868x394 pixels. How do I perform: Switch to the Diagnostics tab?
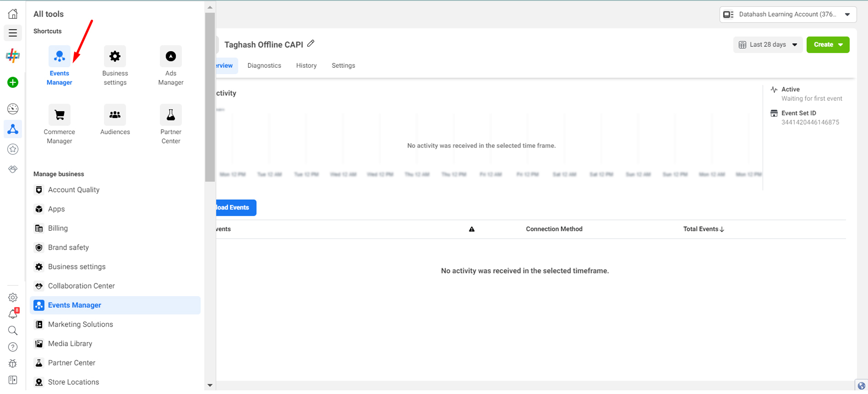(x=264, y=65)
